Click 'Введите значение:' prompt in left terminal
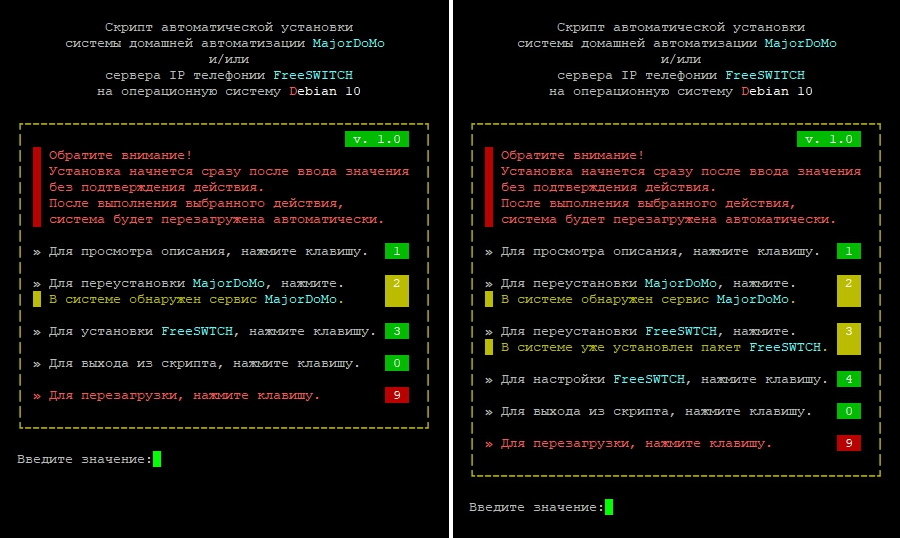This screenshot has height=538, width=900. 84,459
